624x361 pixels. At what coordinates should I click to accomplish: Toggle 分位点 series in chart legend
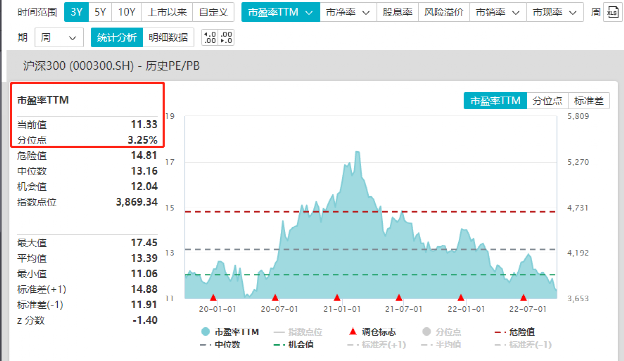tap(442, 332)
